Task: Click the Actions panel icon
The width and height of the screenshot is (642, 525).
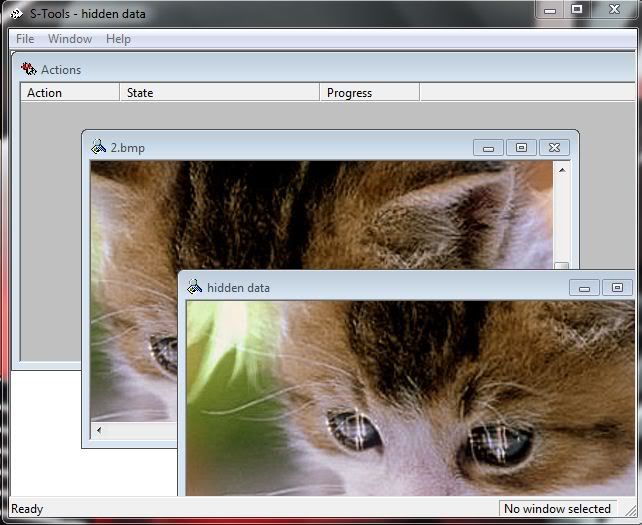Action: [x=29, y=69]
